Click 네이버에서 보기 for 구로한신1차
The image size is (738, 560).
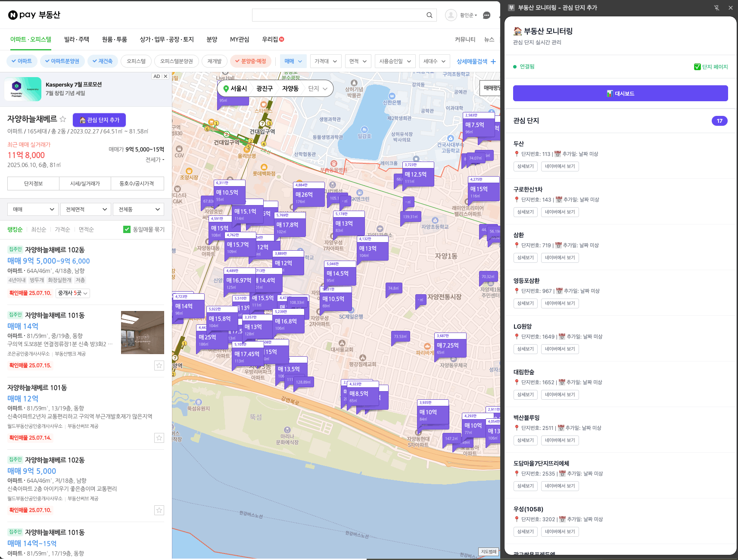(560, 212)
